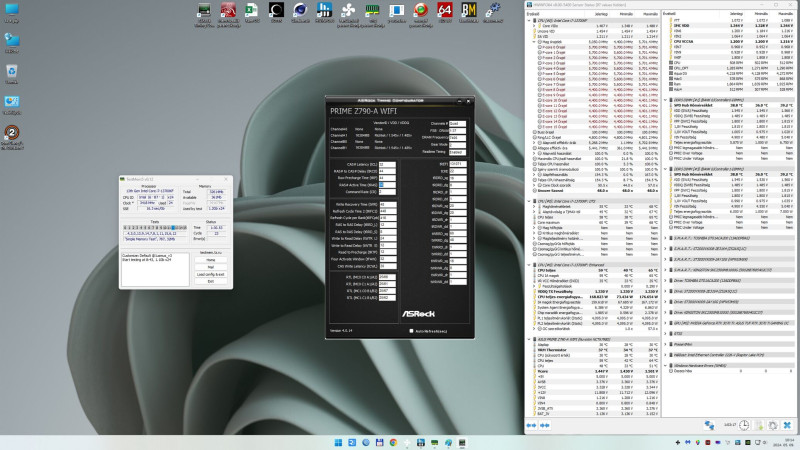Open the Control Panel desktop icon

[x=12, y=102]
